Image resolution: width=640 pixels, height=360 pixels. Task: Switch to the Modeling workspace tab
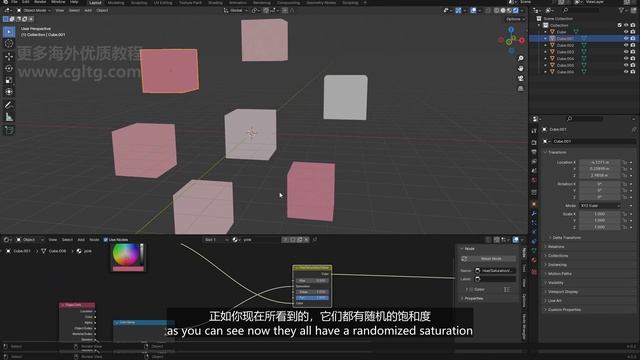click(116, 2)
